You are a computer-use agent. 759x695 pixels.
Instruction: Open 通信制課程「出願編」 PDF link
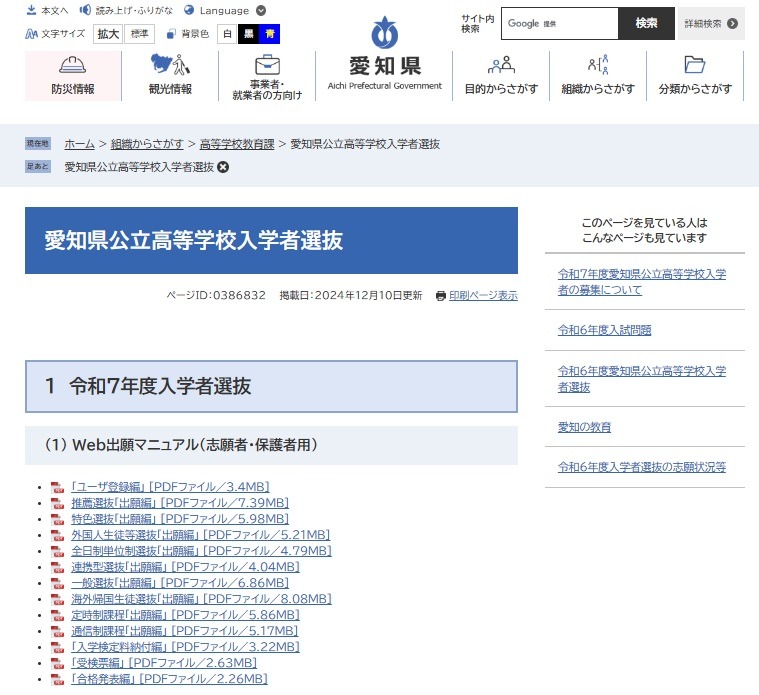(184, 631)
